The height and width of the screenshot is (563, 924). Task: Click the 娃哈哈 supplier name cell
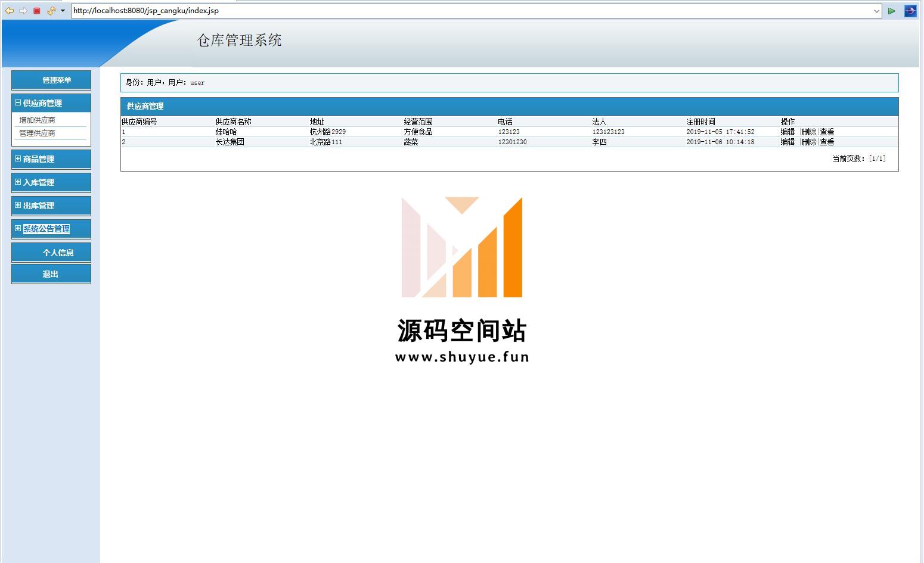point(226,132)
